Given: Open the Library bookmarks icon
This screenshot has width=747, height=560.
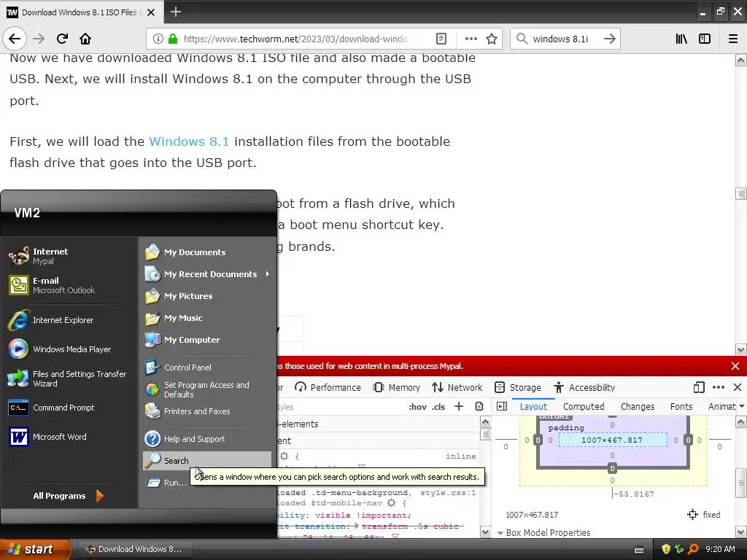Looking at the screenshot, I should pos(681,39).
